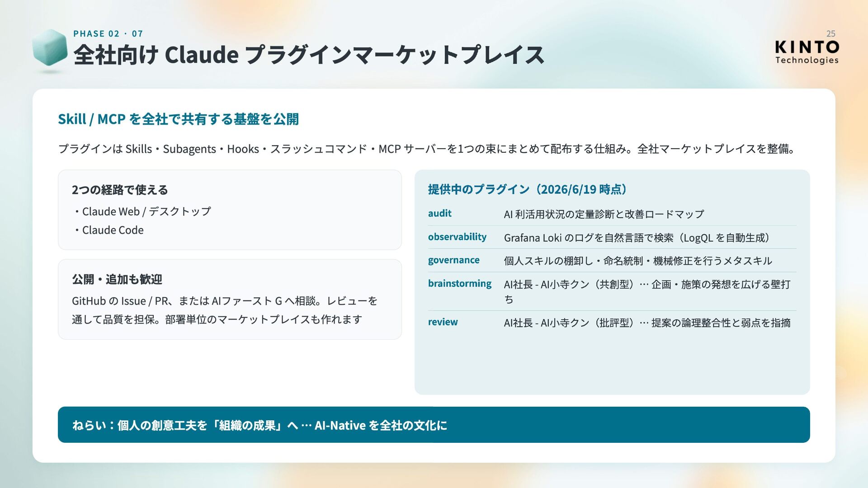This screenshot has height=488, width=868.
Task: Click the review plugin name
Action: [x=443, y=322]
